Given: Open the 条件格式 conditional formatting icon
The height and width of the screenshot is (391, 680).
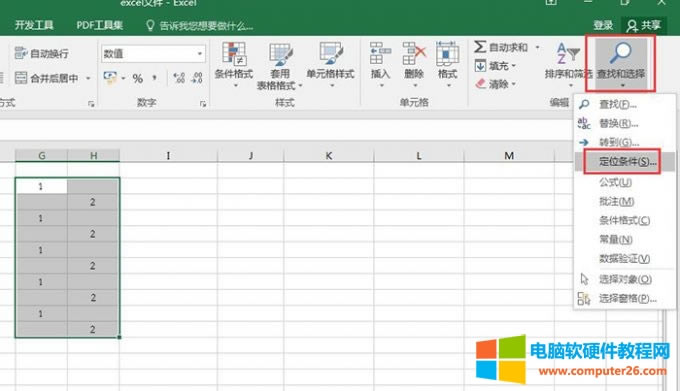Looking at the screenshot, I should [234, 54].
